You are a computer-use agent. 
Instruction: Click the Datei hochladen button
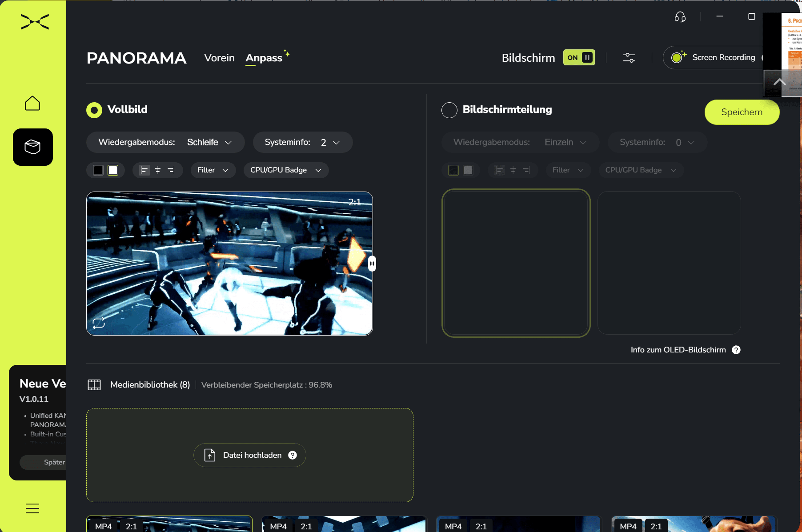click(x=250, y=455)
